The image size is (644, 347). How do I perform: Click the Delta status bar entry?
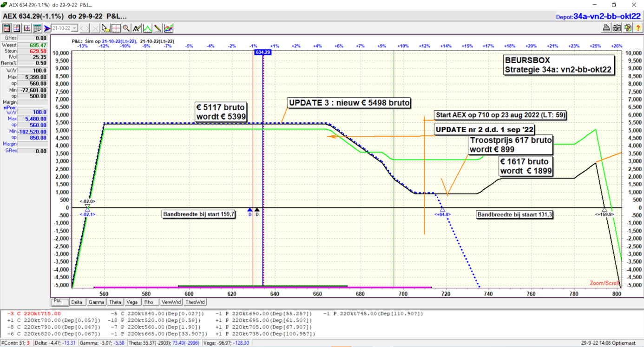(55, 343)
